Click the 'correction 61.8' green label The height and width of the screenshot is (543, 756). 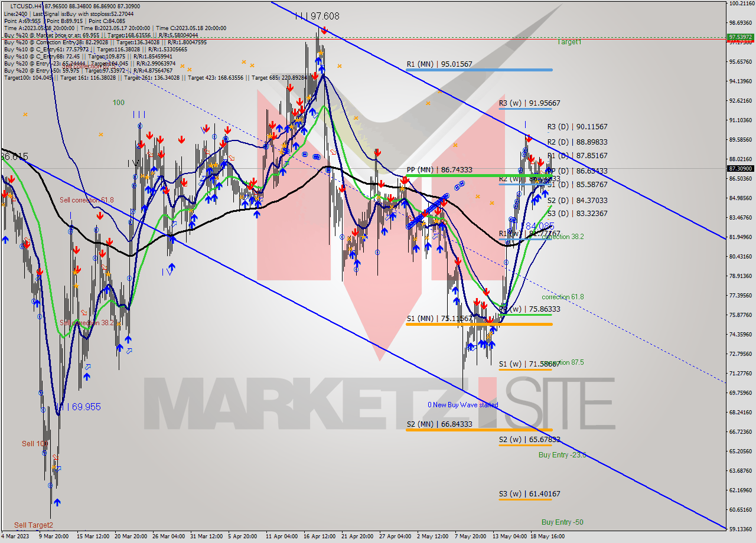[x=563, y=297]
